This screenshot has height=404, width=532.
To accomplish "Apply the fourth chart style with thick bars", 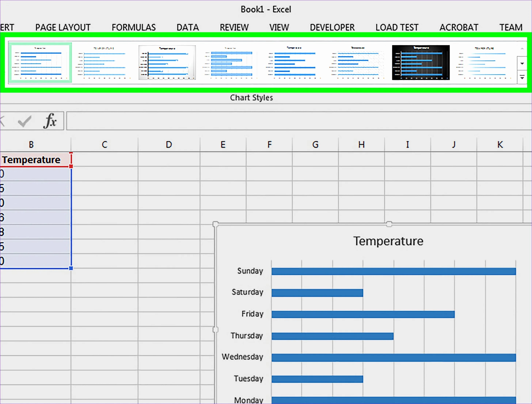I will click(x=230, y=63).
